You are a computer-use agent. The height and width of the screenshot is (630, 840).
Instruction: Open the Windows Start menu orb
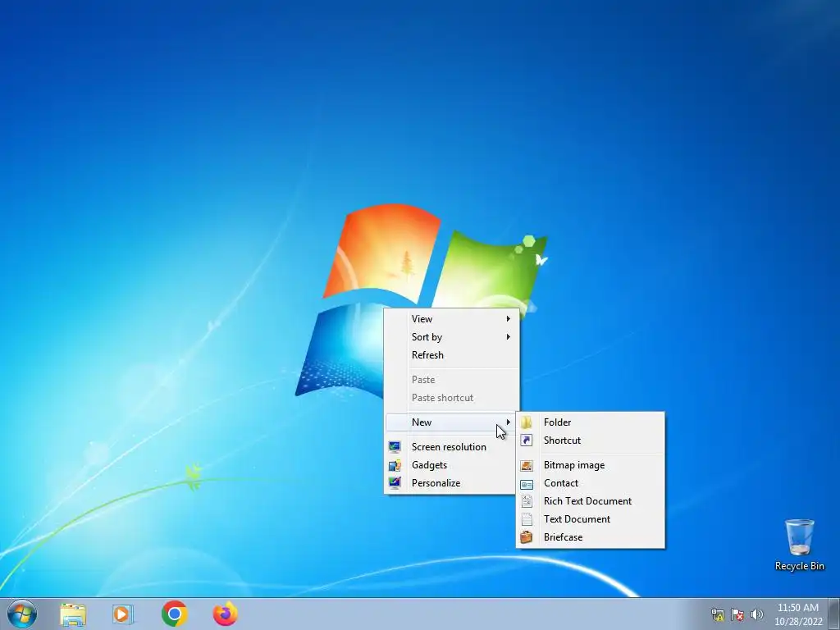[x=22, y=614]
